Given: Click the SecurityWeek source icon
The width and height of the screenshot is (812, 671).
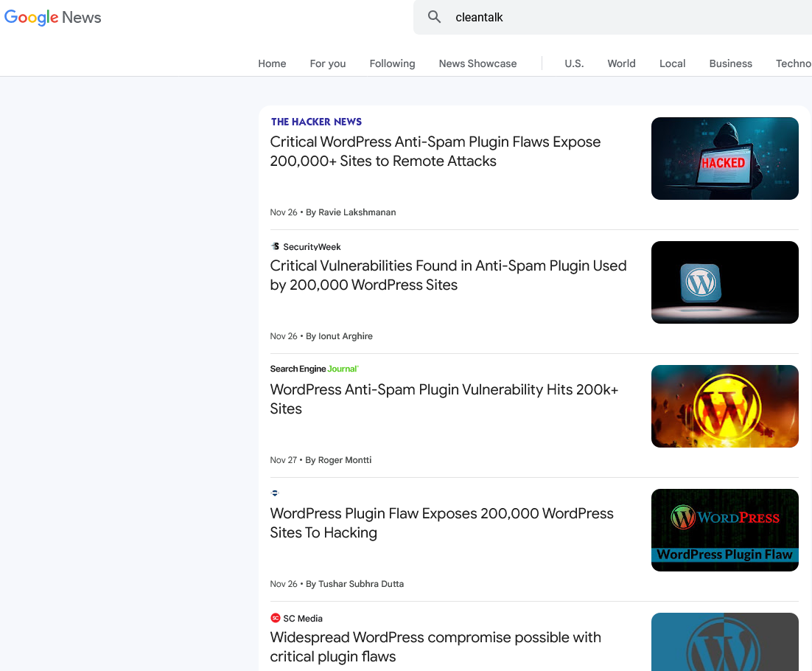Looking at the screenshot, I should [275, 246].
